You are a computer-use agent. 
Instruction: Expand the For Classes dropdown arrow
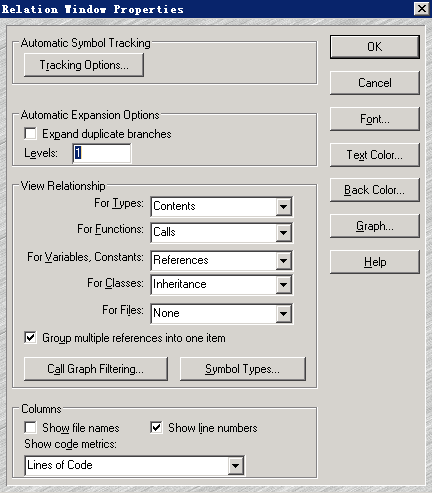(283, 285)
